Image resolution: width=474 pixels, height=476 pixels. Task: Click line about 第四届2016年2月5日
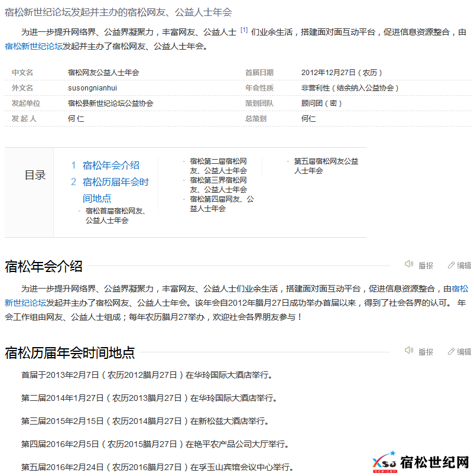pyautogui.click(x=155, y=444)
